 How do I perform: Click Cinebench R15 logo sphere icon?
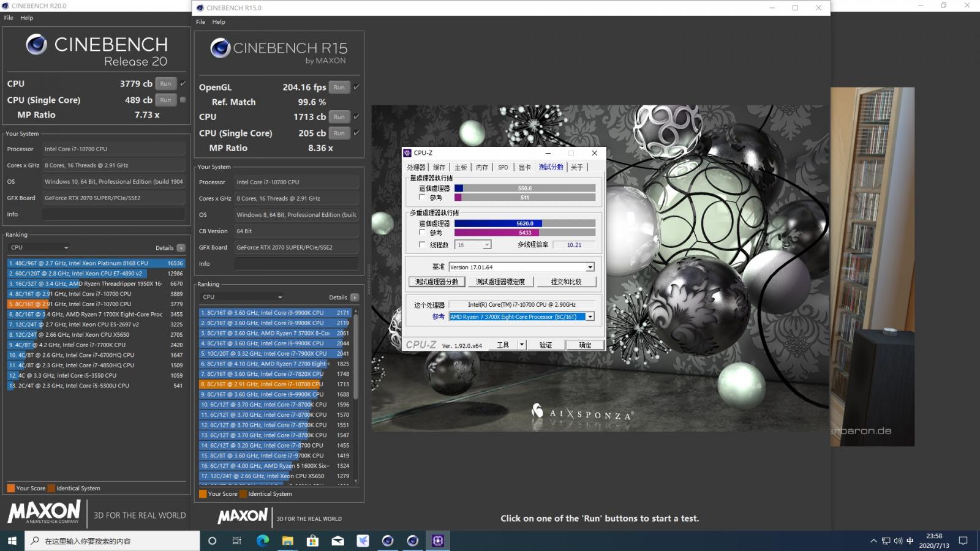[x=221, y=48]
